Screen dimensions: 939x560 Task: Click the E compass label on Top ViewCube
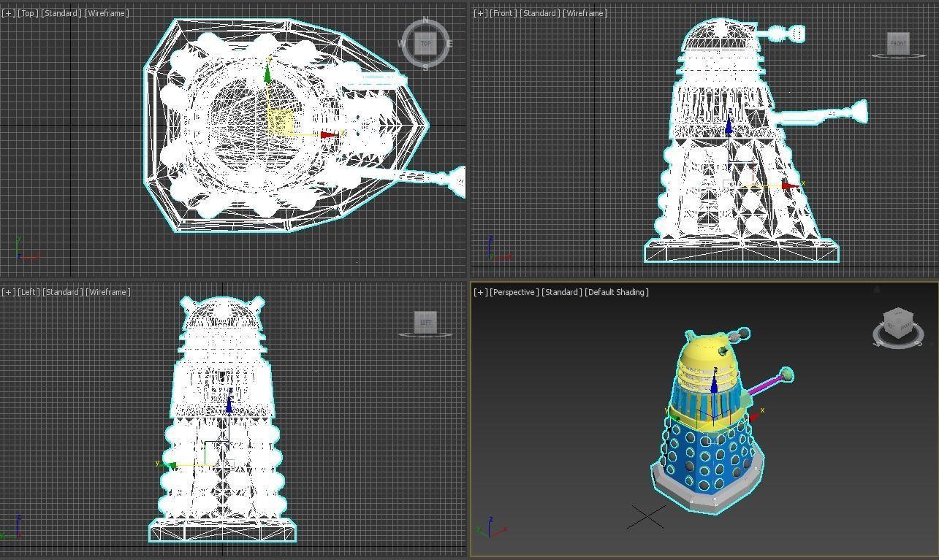click(449, 44)
